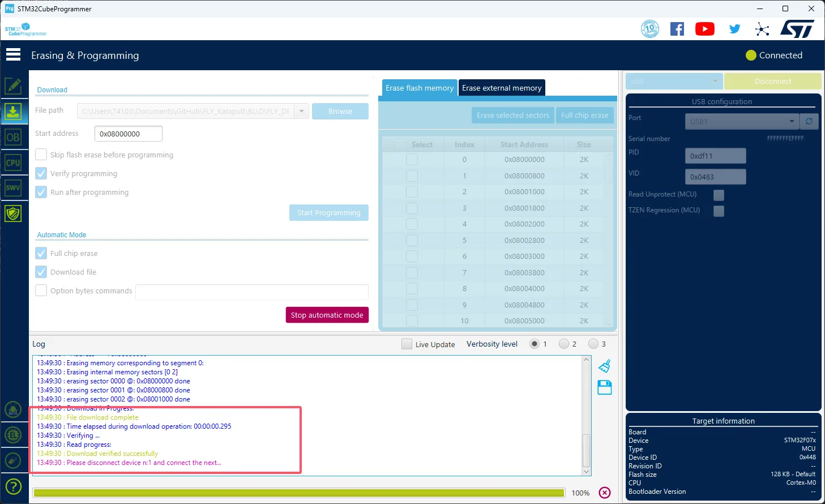Click the Start address input field
This screenshot has width=825, height=504.
(x=129, y=134)
